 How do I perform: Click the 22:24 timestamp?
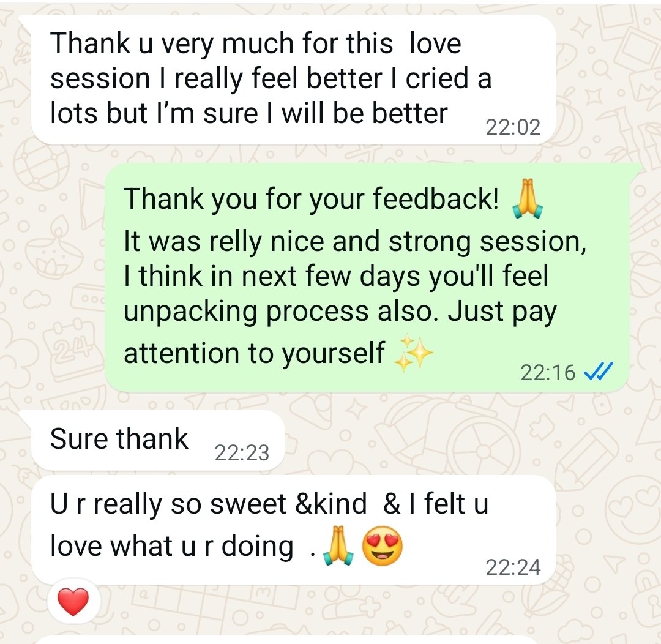coord(513,567)
